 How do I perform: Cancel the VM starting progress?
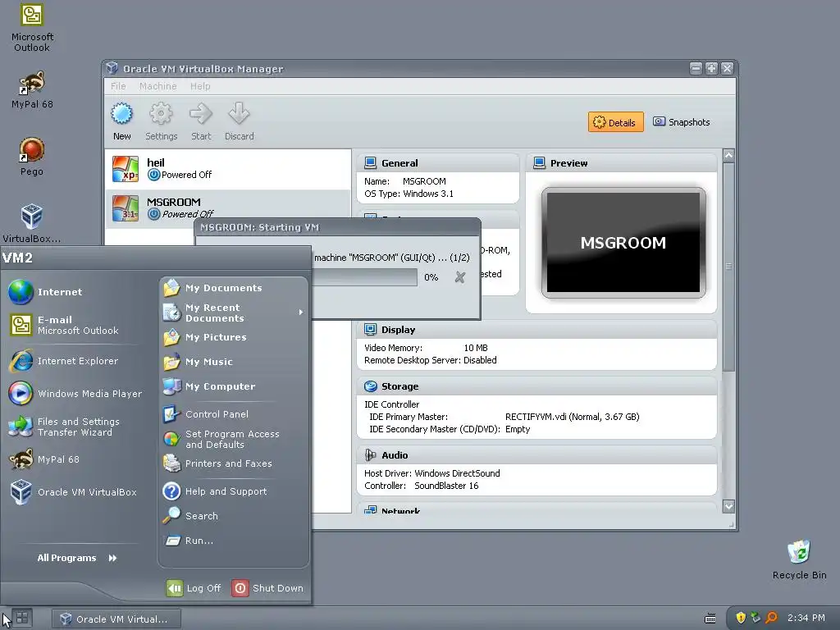pyautogui.click(x=459, y=277)
